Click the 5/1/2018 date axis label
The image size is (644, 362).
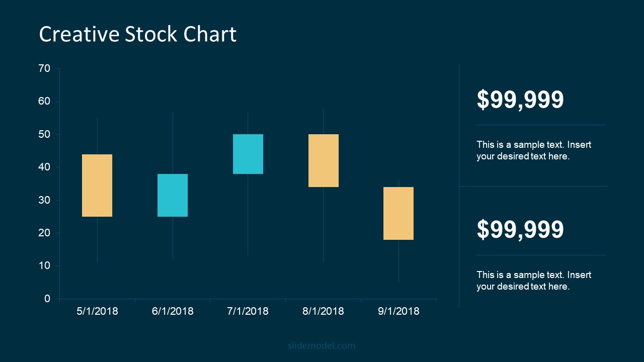point(97,311)
